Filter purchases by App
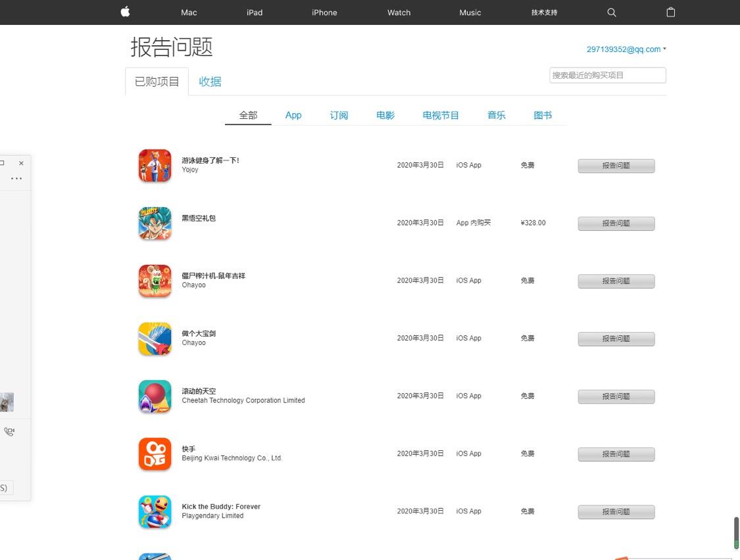The width and height of the screenshot is (740, 560). click(293, 115)
